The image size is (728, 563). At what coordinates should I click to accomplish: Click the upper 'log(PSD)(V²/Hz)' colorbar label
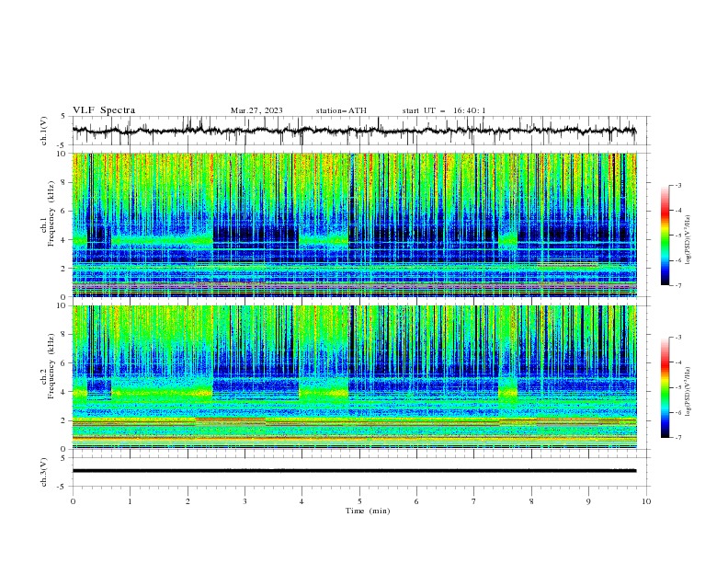coord(688,240)
